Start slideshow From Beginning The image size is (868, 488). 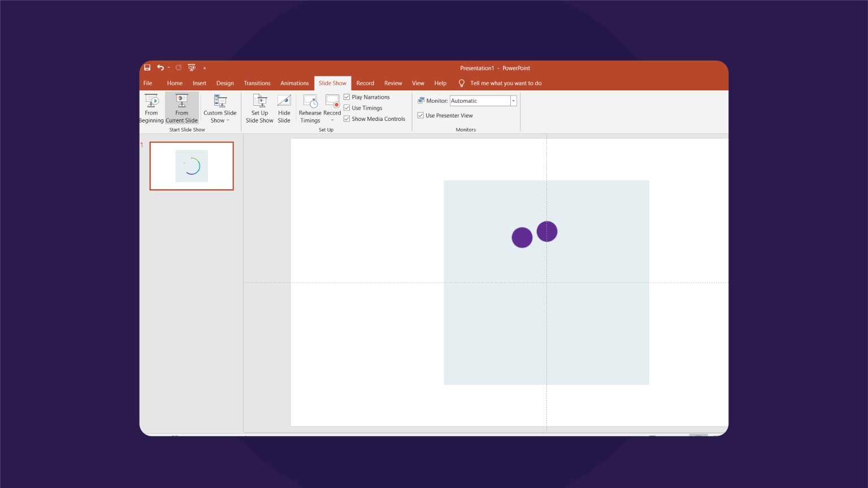click(x=151, y=107)
